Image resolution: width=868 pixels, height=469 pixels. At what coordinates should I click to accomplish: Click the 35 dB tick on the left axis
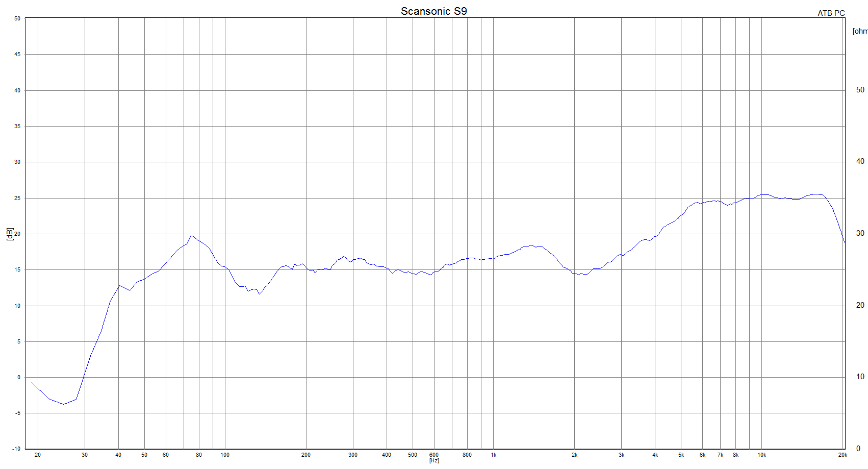(x=17, y=126)
